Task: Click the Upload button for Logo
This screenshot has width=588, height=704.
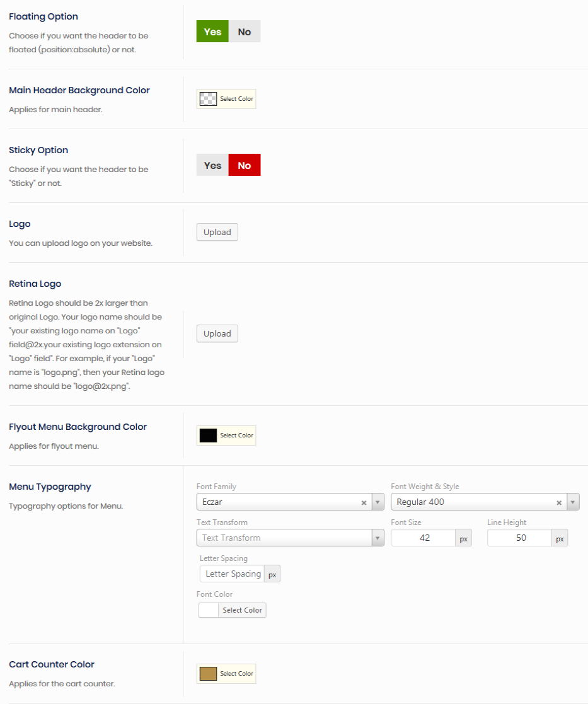Action: click(217, 232)
